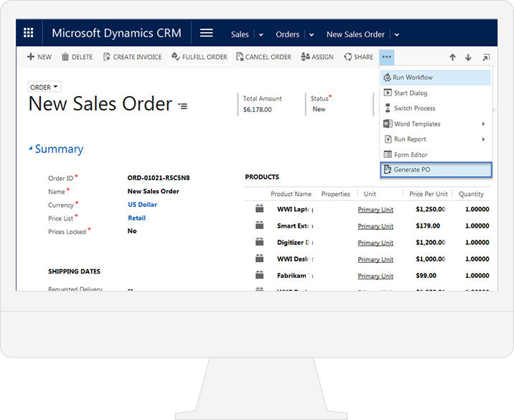The height and width of the screenshot is (420, 514).
Task: Click the Generate PO document icon
Action: (x=388, y=169)
